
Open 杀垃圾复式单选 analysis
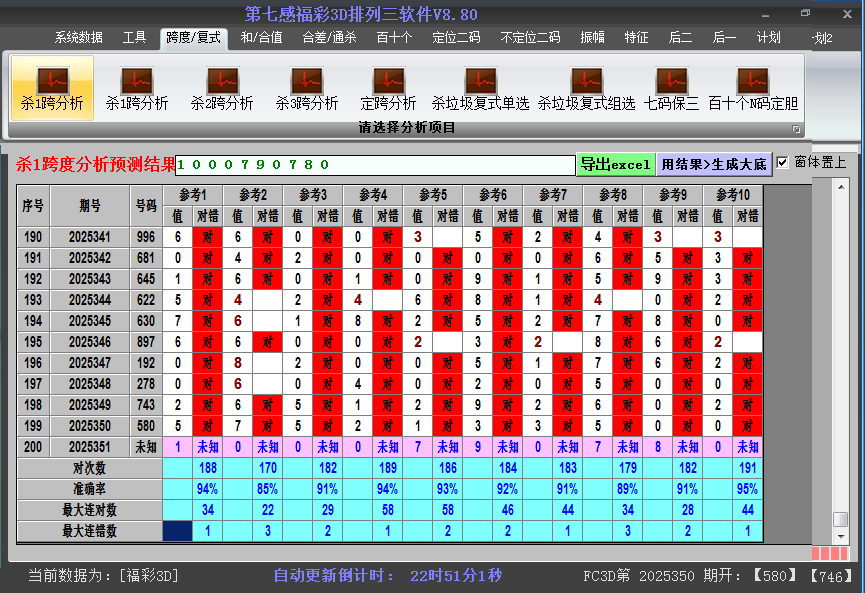[x=480, y=88]
